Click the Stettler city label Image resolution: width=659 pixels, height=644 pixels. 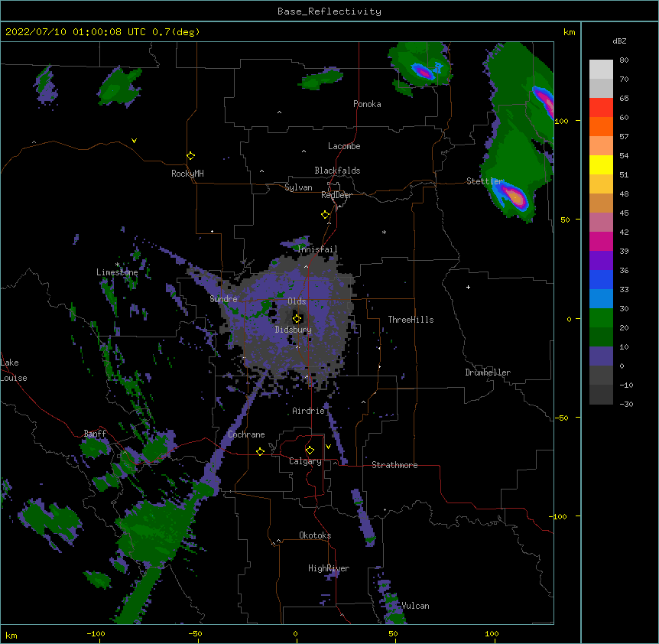tap(485, 181)
